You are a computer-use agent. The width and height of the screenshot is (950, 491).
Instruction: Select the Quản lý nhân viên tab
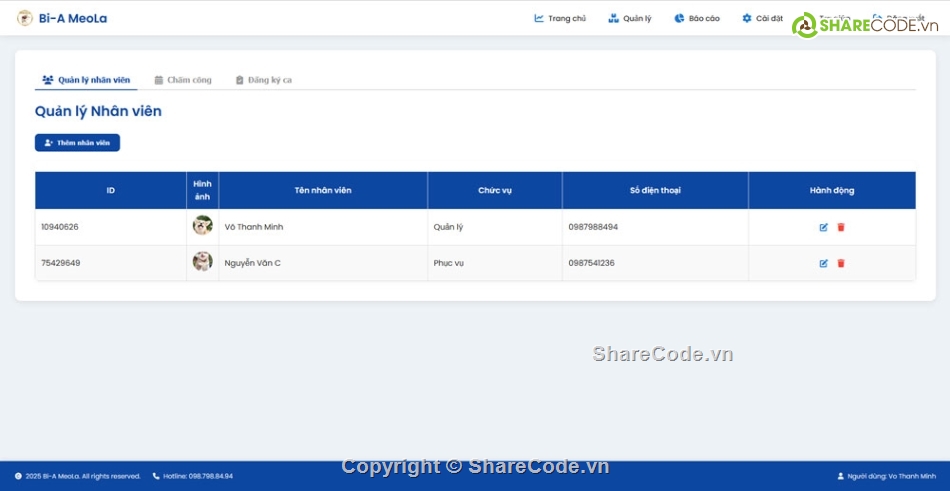86,80
